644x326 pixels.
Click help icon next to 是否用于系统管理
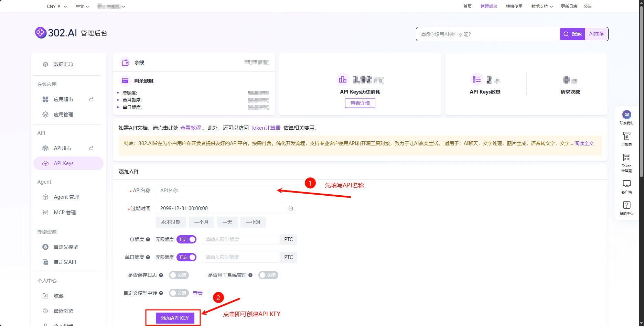pos(250,275)
